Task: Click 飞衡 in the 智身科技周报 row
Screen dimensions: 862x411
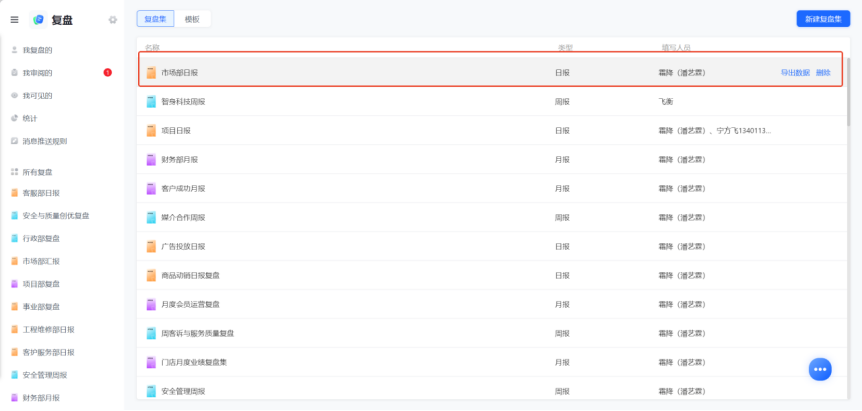Action: (x=666, y=102)
